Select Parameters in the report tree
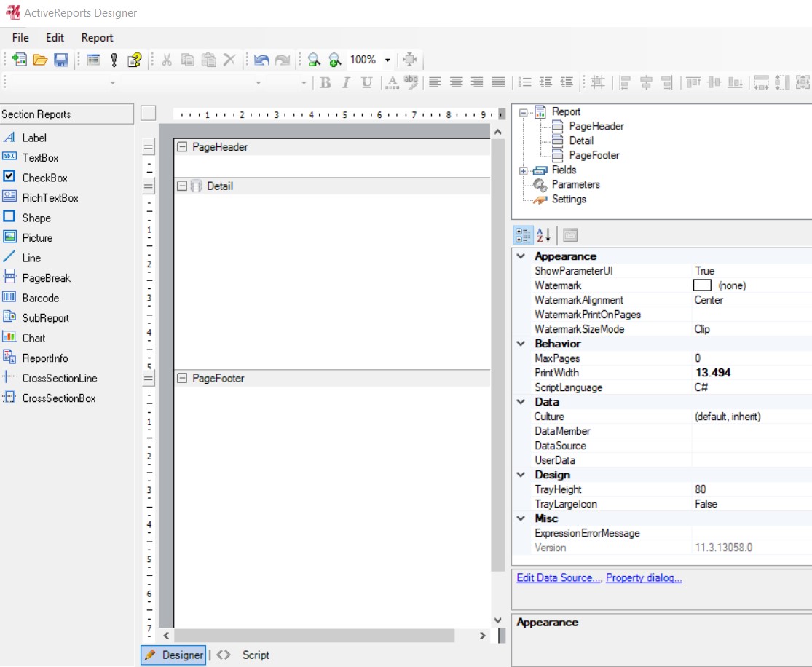The image size is (812, 667). (x=575, y=184)
